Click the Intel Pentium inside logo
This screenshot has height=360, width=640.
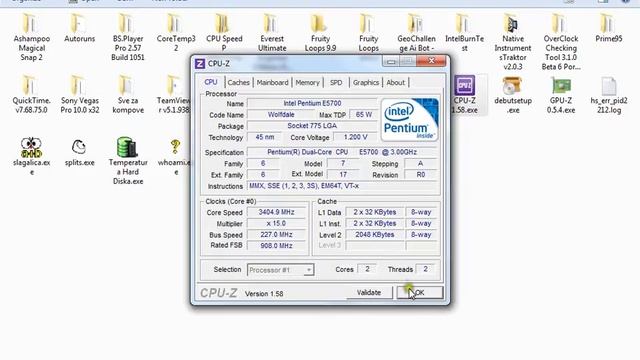click(x=409, y=120)
